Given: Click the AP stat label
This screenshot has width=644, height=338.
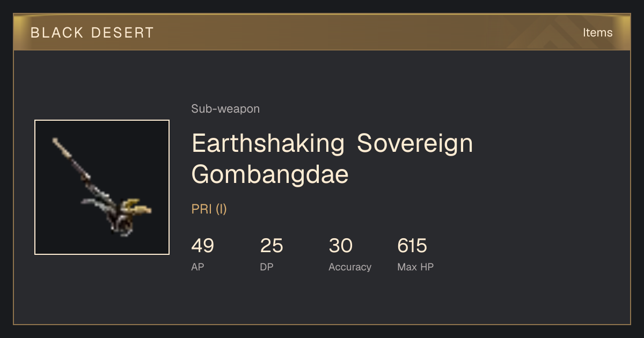Looking at the screenshot, I should [197, 267].
